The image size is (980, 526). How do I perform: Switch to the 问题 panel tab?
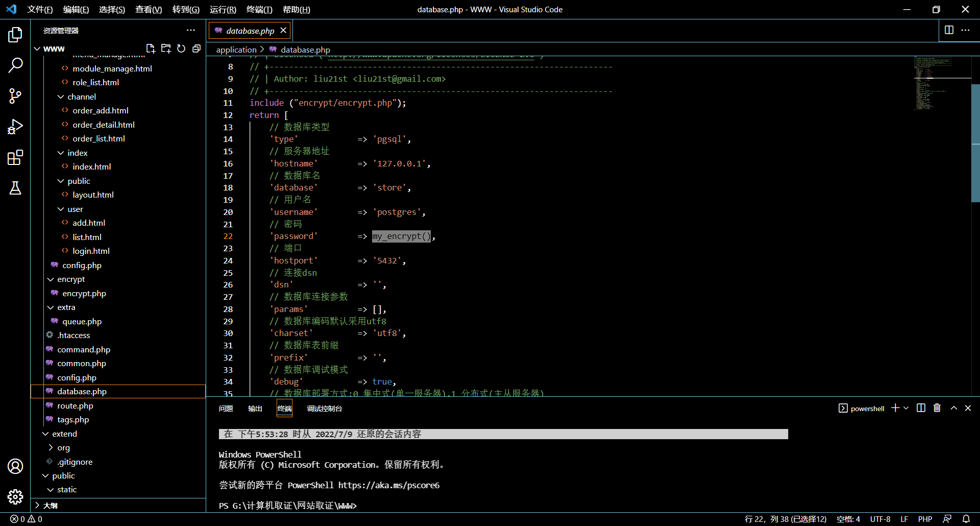click(226, 408)
